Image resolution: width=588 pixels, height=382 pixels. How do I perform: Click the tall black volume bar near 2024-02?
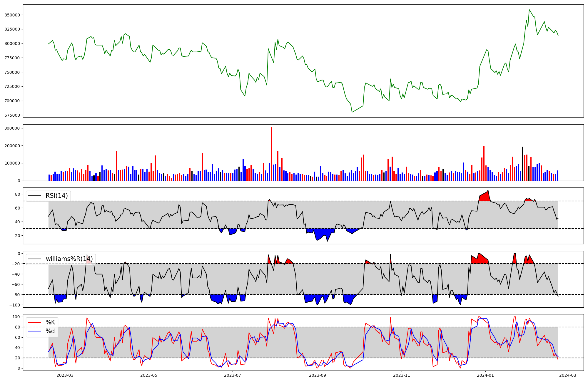tap(522, 164)
